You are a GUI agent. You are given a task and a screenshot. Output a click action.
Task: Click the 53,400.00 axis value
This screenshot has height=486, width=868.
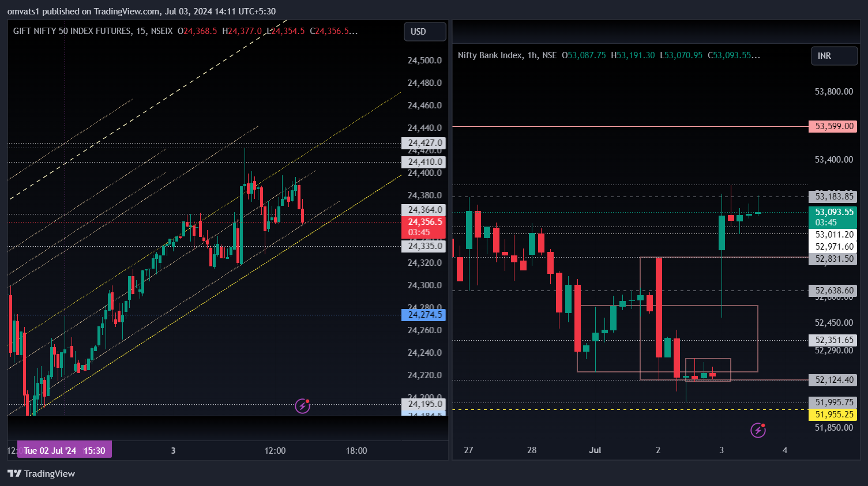pyautogui.click(x=833, y=160)
